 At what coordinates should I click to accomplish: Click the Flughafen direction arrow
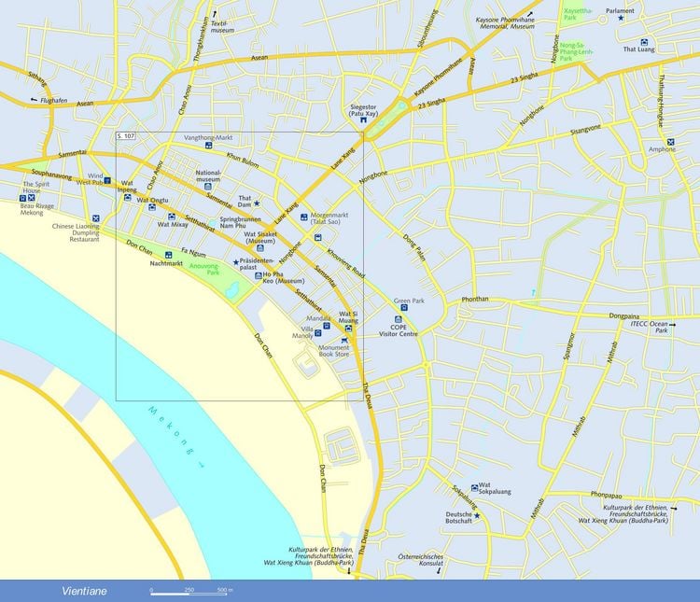[x=34, y=100]
